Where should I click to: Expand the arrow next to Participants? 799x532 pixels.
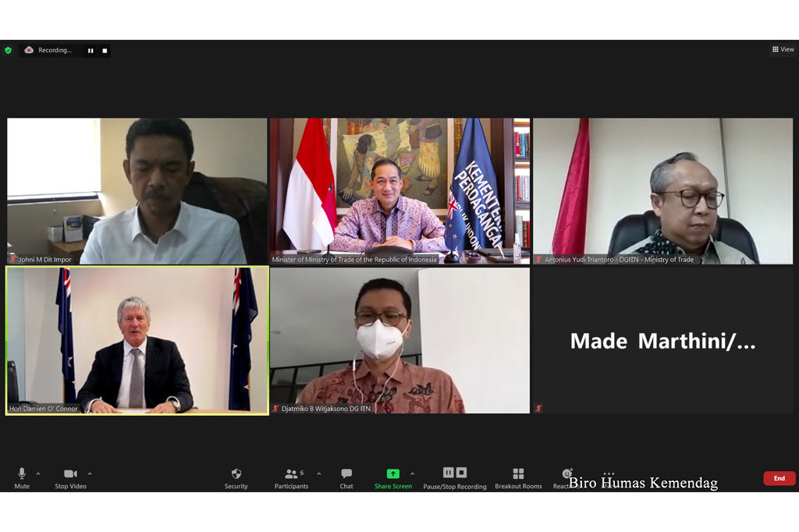[318, 473]
